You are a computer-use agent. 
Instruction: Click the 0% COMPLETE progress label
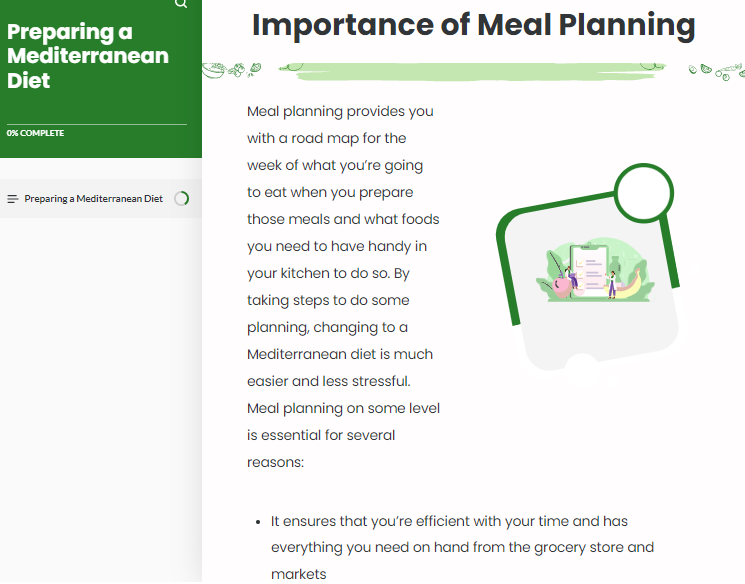tap(35, 133)
